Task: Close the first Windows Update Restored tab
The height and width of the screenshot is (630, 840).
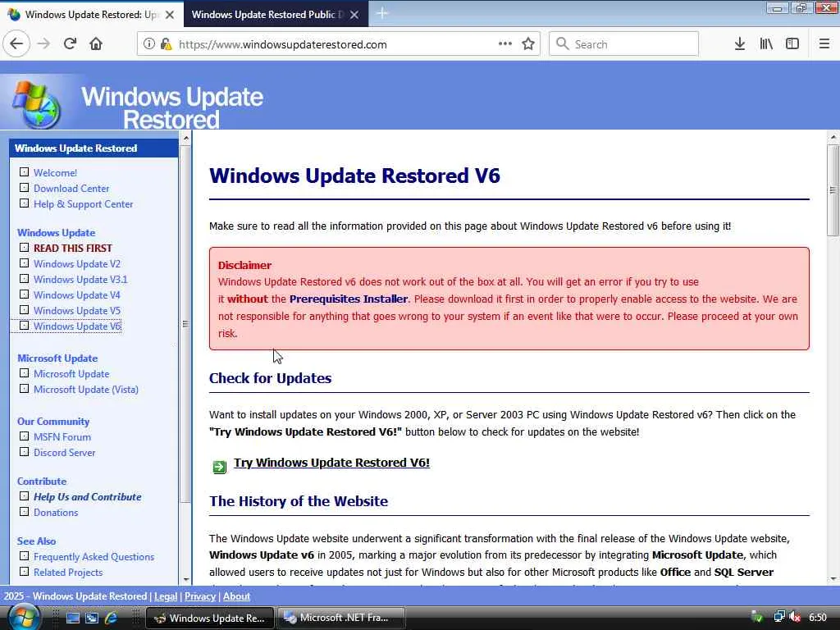Action: pos(170,15)
